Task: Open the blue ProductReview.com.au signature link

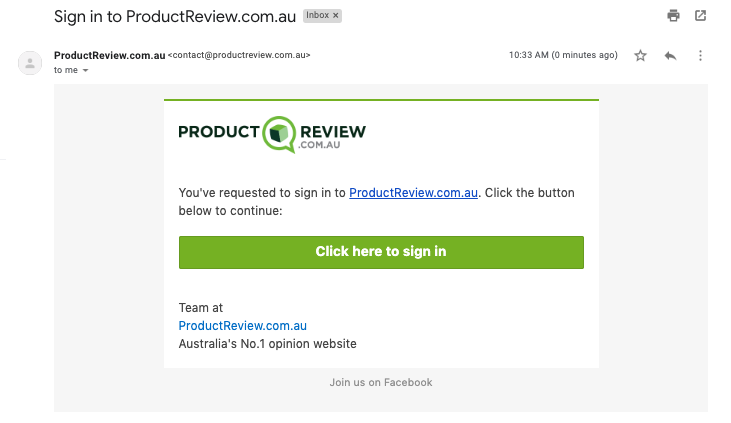Action: pyautogui.click(x=242, y=326)
